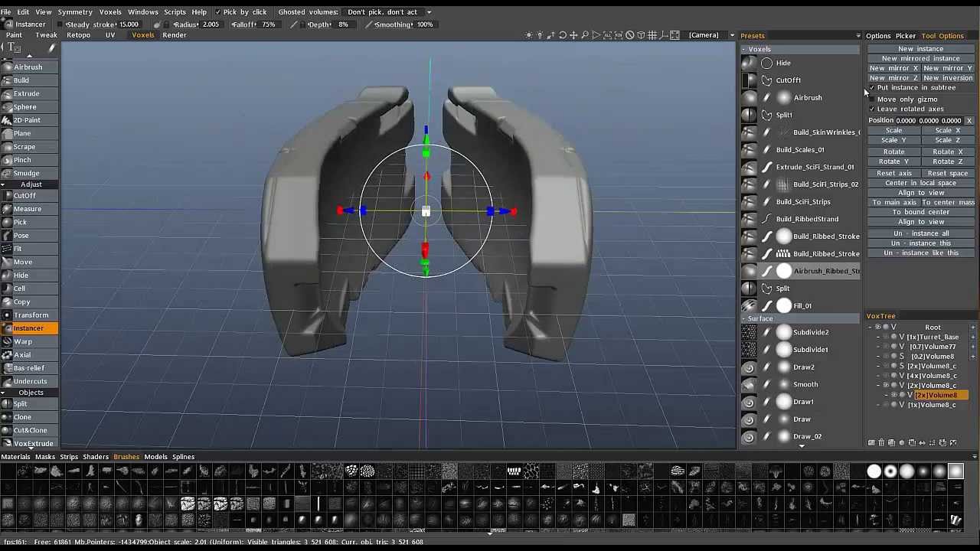Viewport: 980px width, 551px height.
Task: Toggle Leave rotated axes checkbox
Action: 872,109
